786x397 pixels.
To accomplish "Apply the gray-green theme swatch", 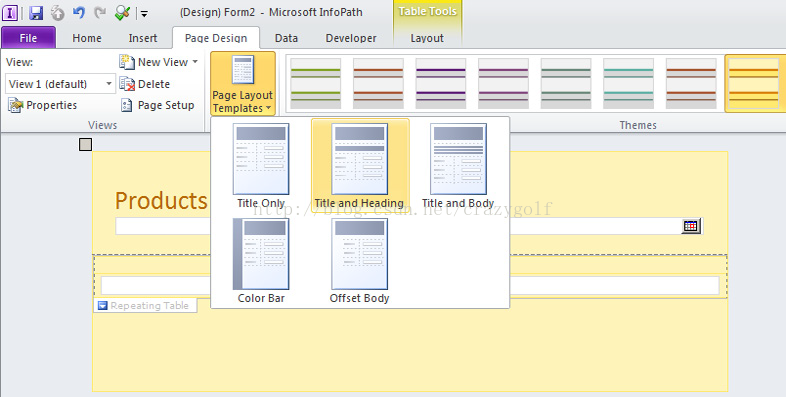I will (566, 84).
